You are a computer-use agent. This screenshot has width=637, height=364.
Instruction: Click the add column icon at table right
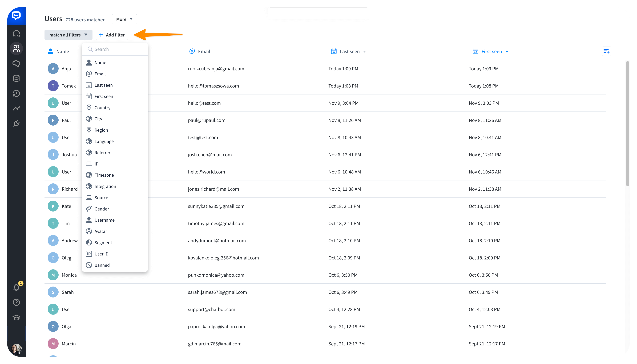606,51
